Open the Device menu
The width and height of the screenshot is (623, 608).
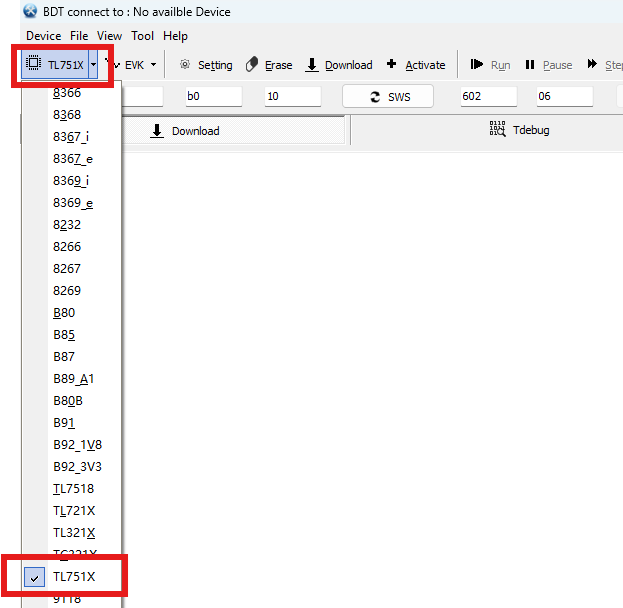(x=44, y=36)
